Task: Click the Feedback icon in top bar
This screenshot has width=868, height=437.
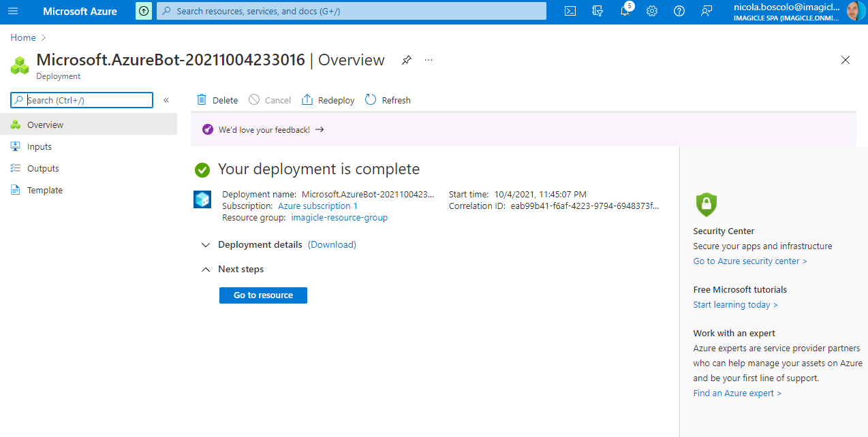Action: click(707, 11)
